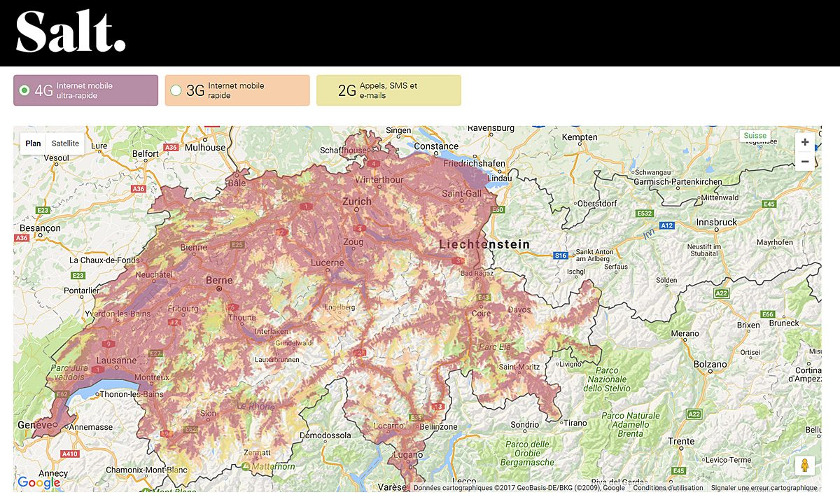Select the 4G radio button
The height and width of the screenshot is (504, 840).
click(x=25, y=90)
